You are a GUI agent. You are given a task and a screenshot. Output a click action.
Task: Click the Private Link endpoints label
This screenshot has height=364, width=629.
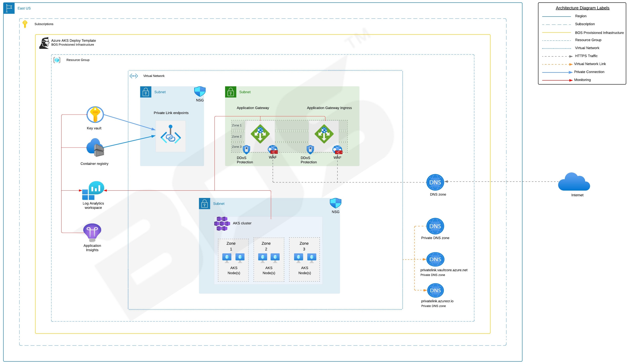(171, 113)
